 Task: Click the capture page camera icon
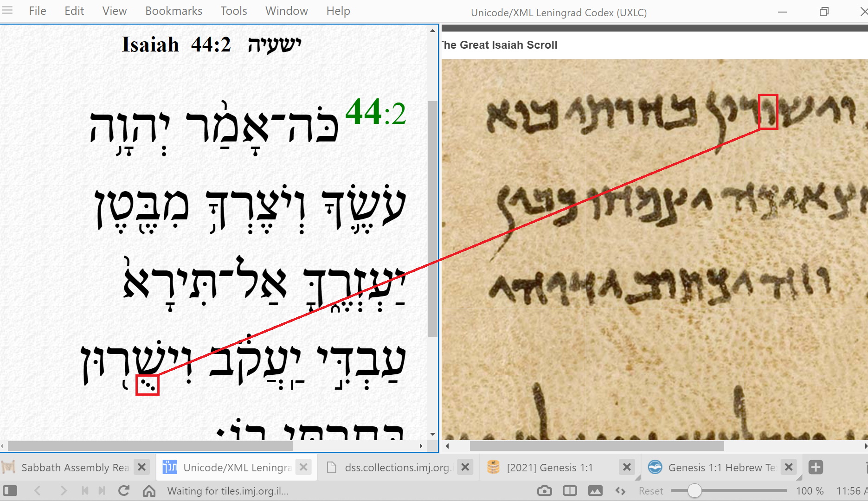tap(544, 491)
